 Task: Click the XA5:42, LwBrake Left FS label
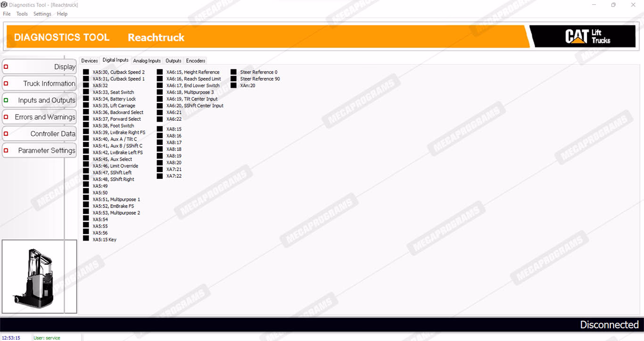117,152
